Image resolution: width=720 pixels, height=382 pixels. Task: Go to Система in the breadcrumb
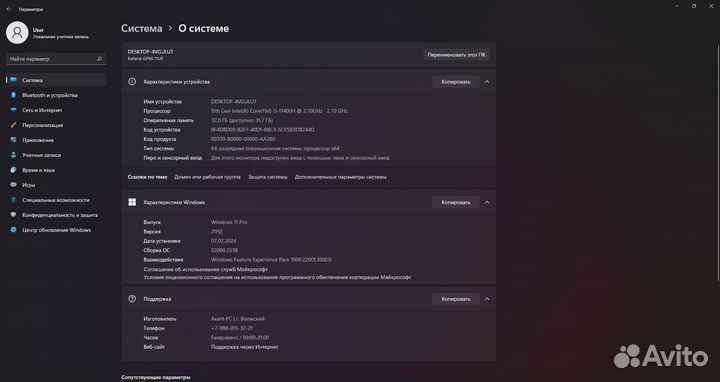pyautogui.click(x=141, y=28)
